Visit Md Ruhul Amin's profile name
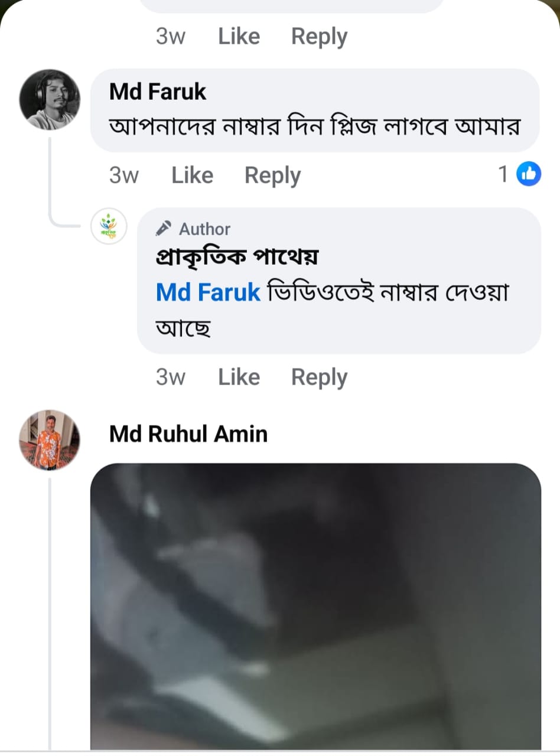560x756 pixels. tap(188, 434)
